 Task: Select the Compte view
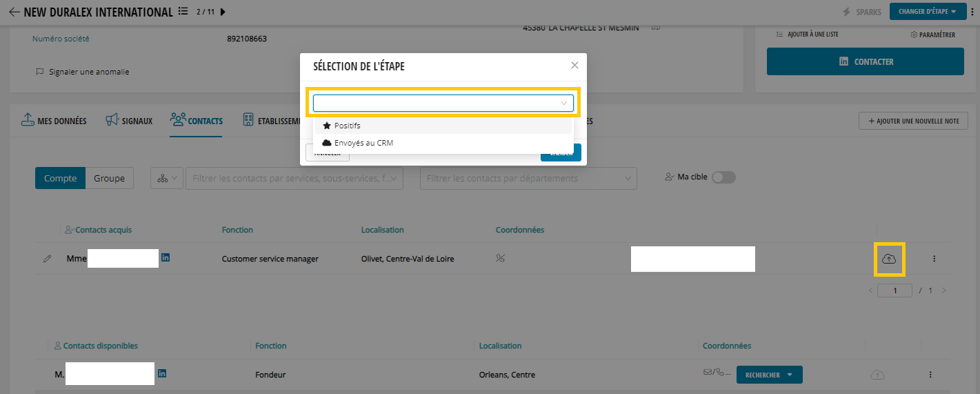(60, 178)
